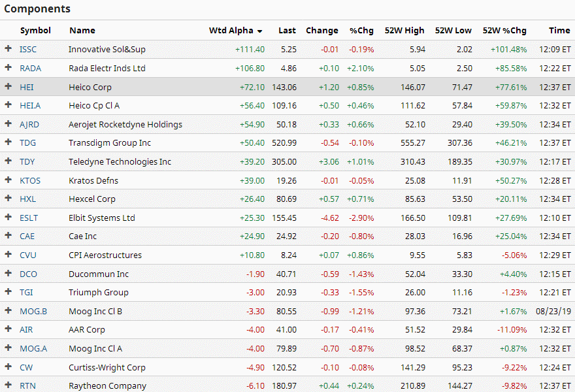Screen dimensions: 575x392
Task: Open the TDG symbol link
Action: 28,142
